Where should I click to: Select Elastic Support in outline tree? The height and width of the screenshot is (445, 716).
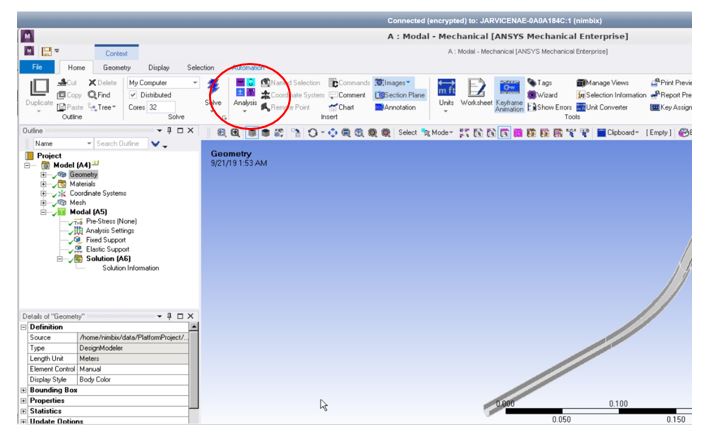point(107,249)
